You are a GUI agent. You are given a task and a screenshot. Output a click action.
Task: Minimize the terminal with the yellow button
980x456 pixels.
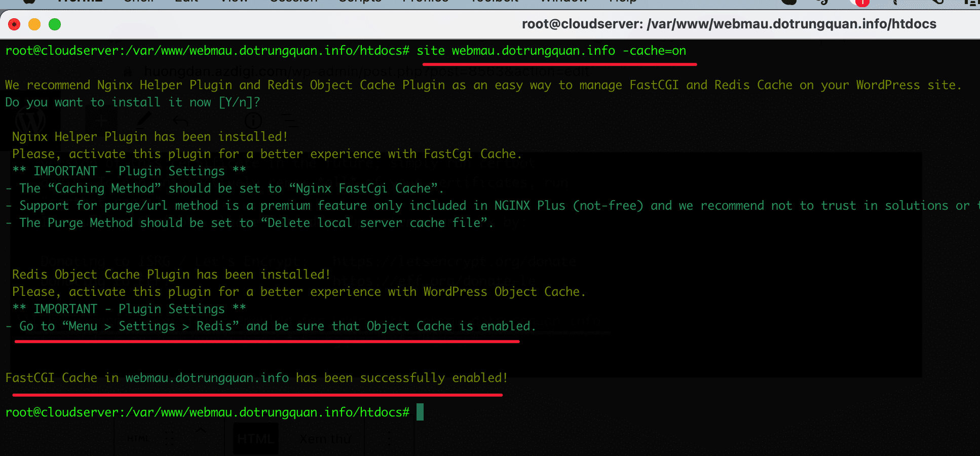(34, 24)
